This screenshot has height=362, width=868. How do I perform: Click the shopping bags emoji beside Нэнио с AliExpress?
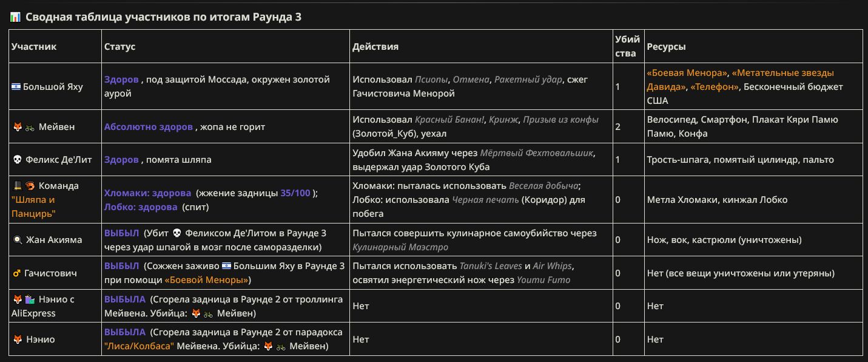click(x=30, y=299)
